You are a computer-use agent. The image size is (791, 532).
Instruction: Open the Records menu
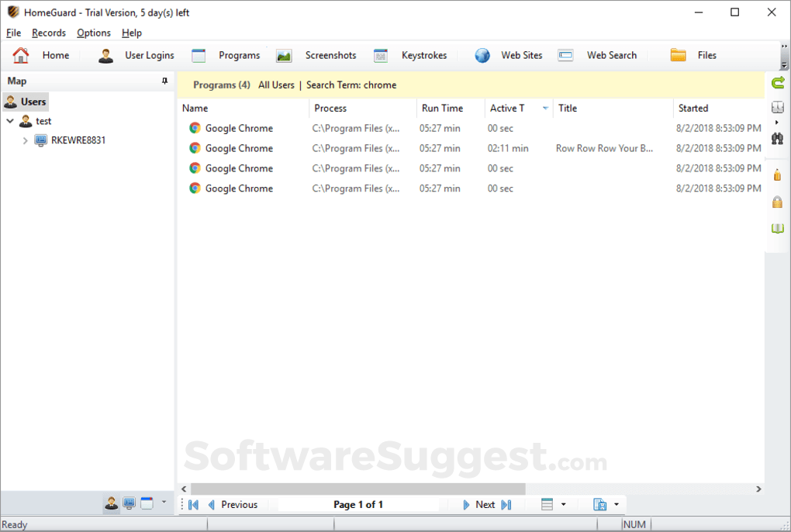pyautogui.click(x=49, y=33)
